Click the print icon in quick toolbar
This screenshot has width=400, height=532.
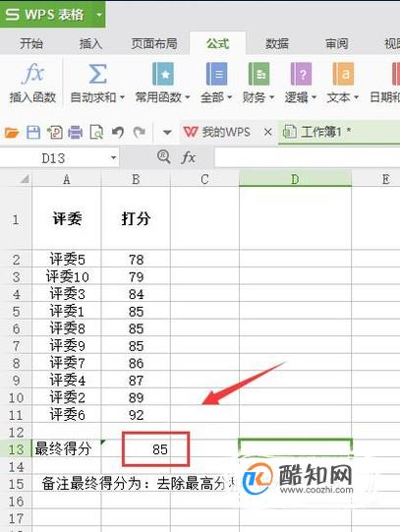click(75, 132)
